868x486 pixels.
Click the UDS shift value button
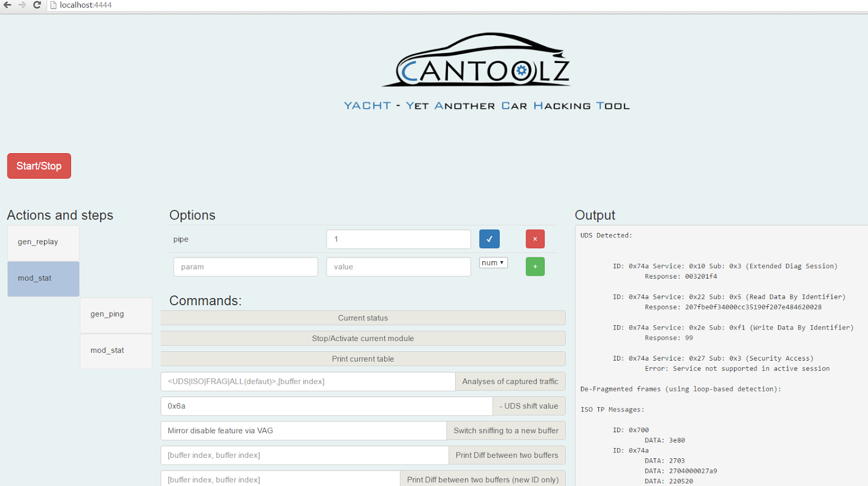click(529, 406)
